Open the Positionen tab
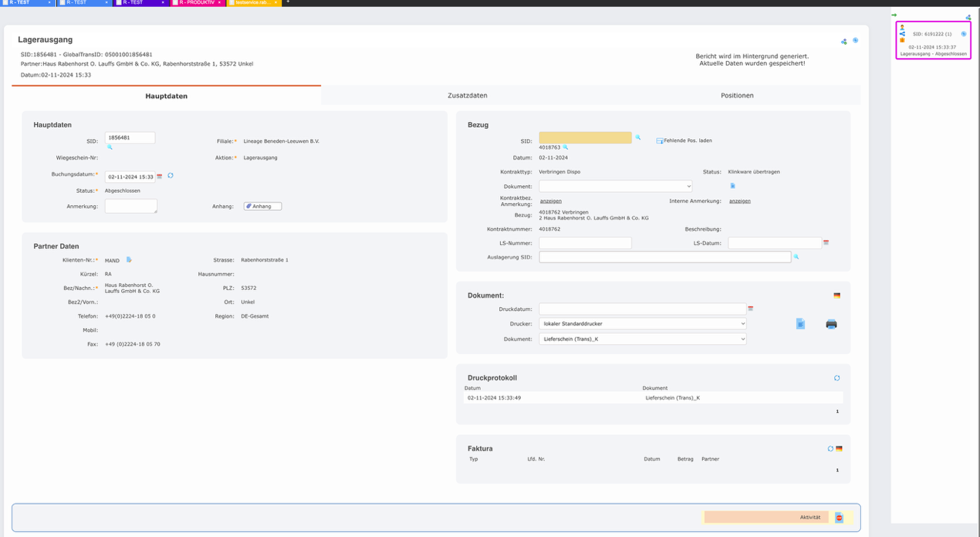The height and width of the screenshot is (537, 980). coord(737,96)
